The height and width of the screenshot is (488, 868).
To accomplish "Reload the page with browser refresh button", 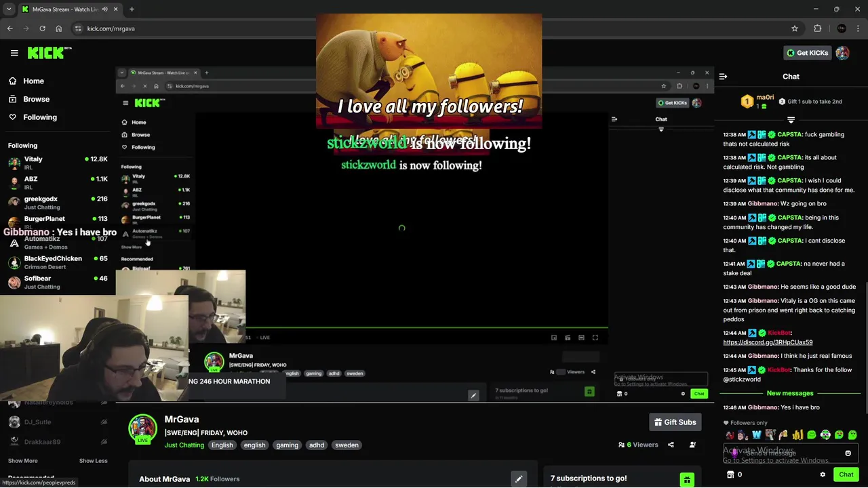I will [42, 28].
